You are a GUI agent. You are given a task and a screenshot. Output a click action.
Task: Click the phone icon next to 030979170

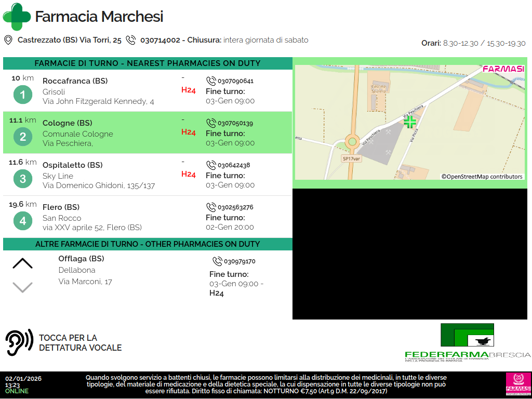click(x=217, y=261)
